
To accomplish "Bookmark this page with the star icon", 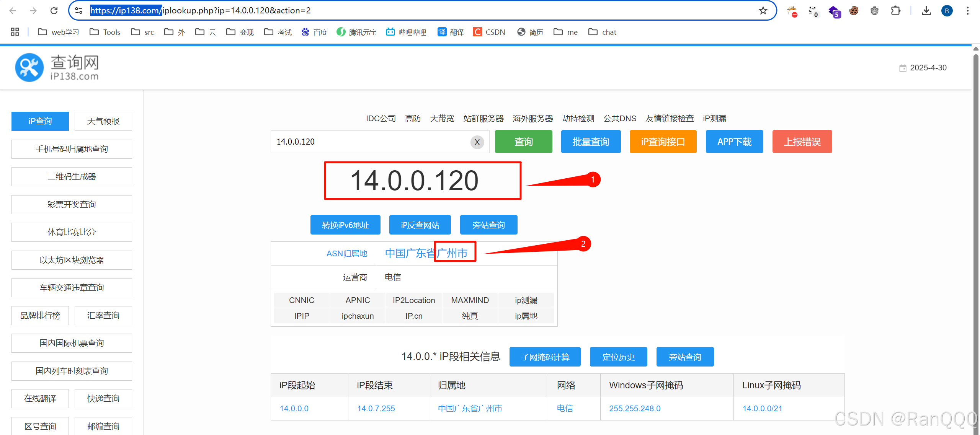I will coord(763,11).
